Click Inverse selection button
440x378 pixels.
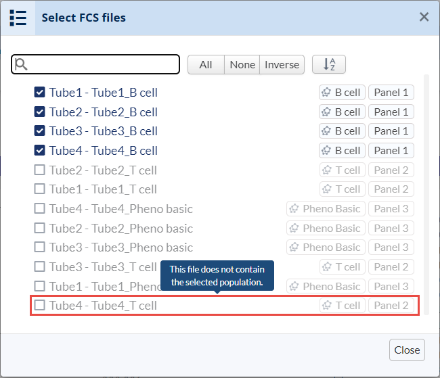pyautogui.click(x=282, y=65)
